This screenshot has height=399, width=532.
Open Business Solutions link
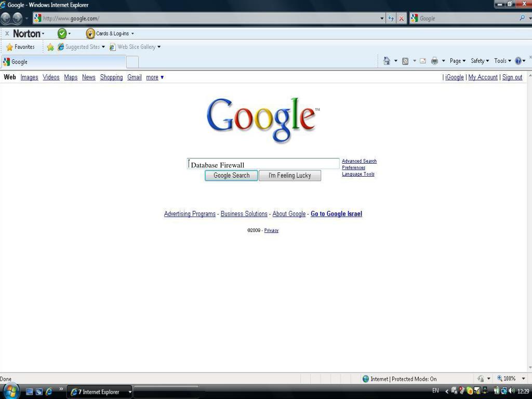pos(244,214)
